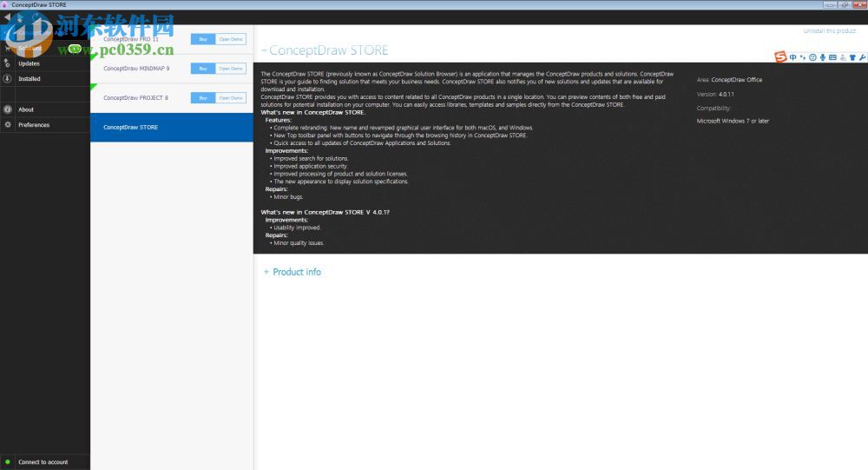Viewport: 868px width, 470px height.
Task: Open the IME skin shirt icon
Action: (852, 57)
